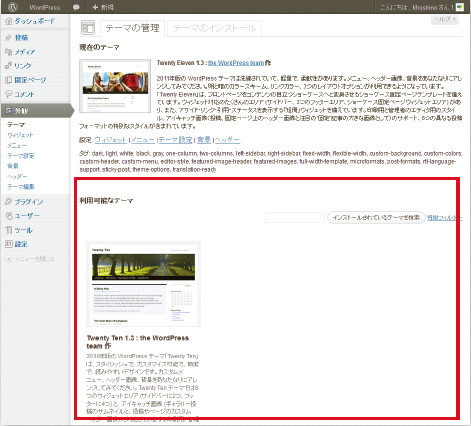This screenshot has height=426, width=471.
Task: Click the Twenty Ten theme screenshot
Action: [x=143, y=284]
